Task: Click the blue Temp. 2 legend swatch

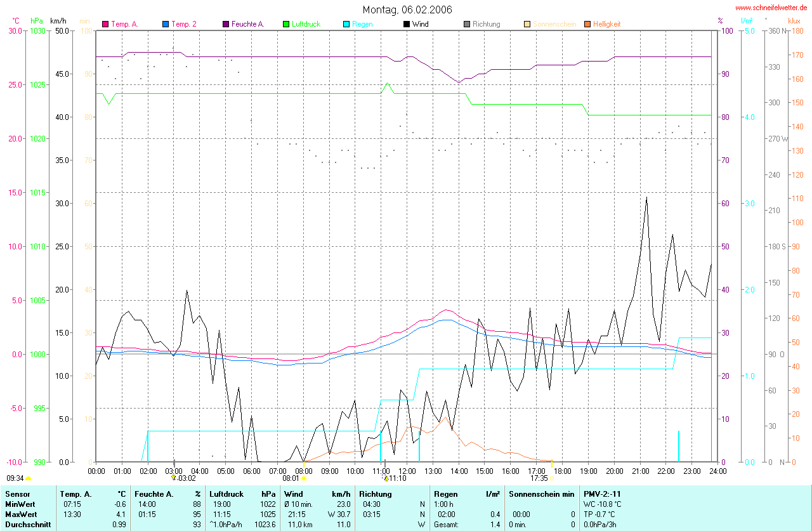Action: pyautogui.click(x=166, y=24)
